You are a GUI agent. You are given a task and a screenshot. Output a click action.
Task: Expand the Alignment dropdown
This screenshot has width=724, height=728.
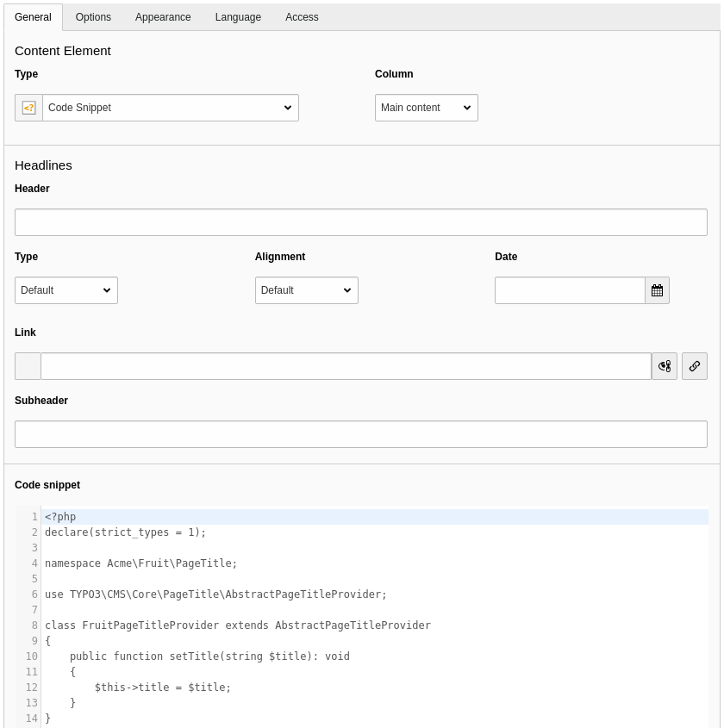coord(306,290)
